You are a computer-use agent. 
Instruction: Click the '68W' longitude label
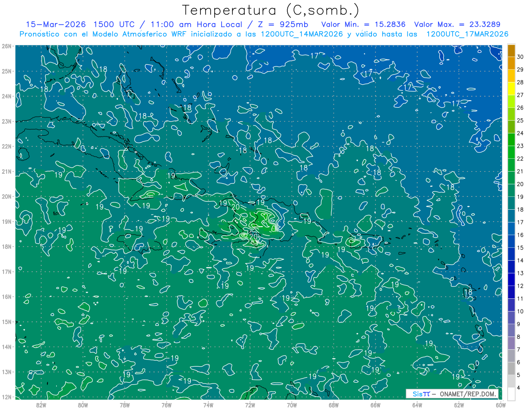tap(334, 405)
